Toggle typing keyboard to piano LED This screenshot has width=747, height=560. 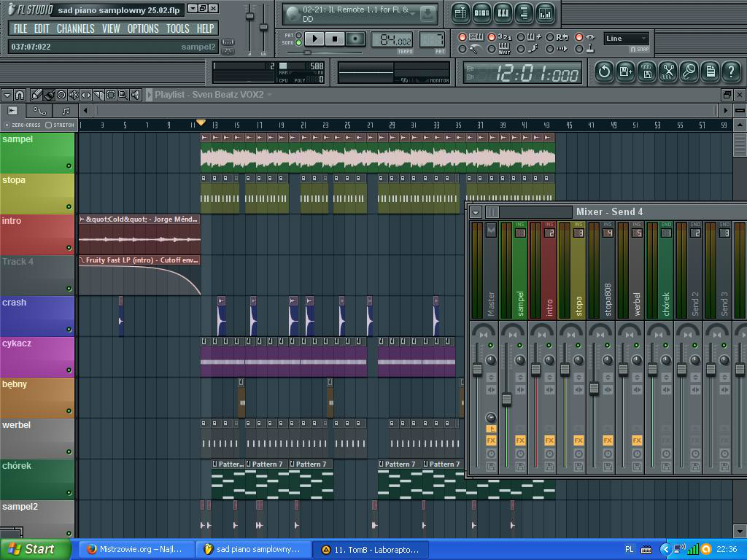(x=462, y=37)
